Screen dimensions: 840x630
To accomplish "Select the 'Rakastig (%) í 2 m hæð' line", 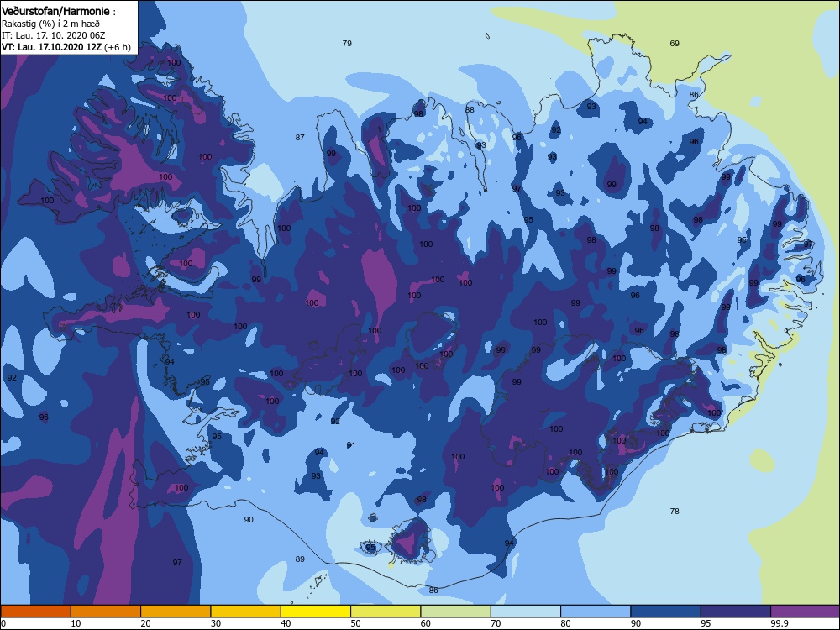I will (x=50, y=24).
